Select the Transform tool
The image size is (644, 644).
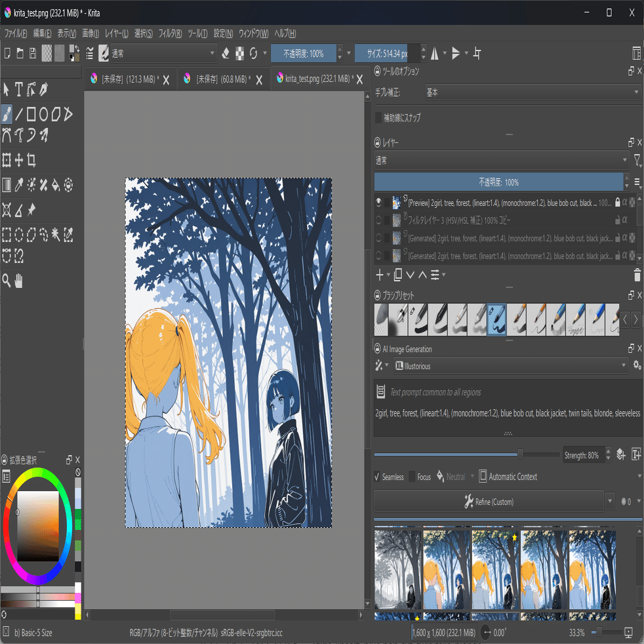(x=7, y=160)
